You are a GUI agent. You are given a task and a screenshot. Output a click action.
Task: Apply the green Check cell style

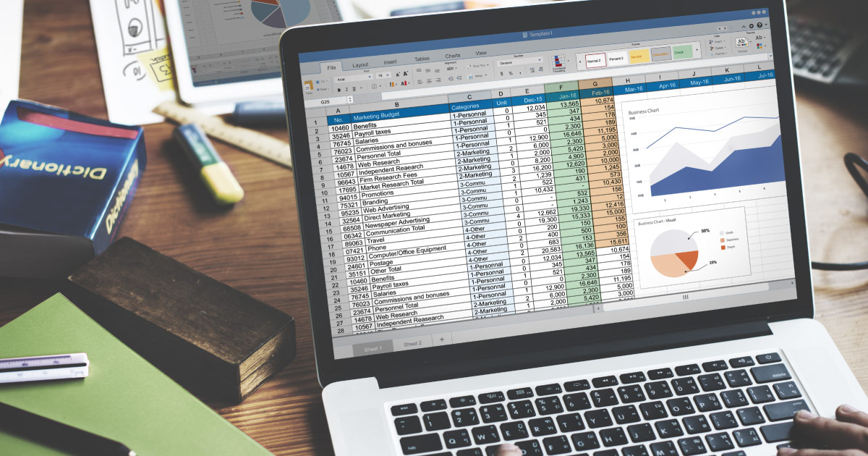[681, 52]
